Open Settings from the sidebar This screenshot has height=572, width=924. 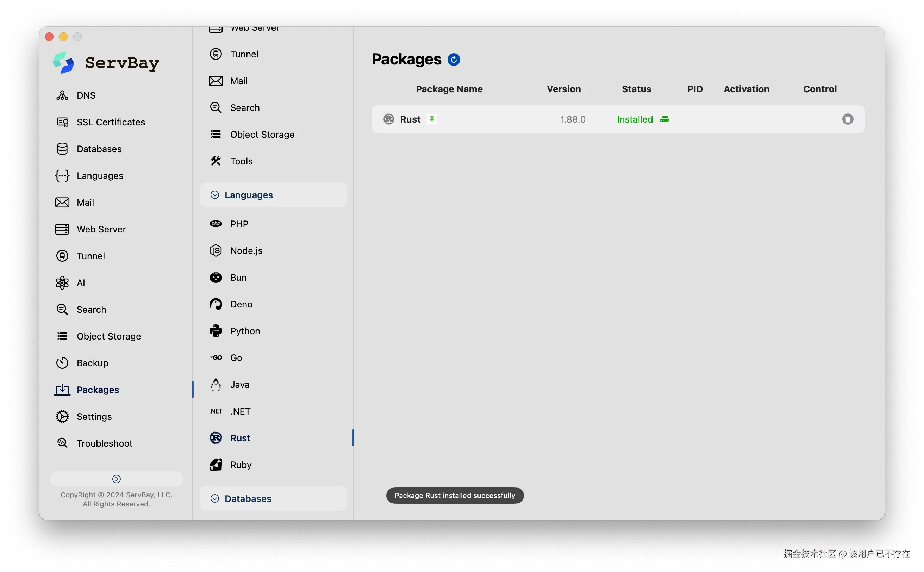(x=94, y=417)
